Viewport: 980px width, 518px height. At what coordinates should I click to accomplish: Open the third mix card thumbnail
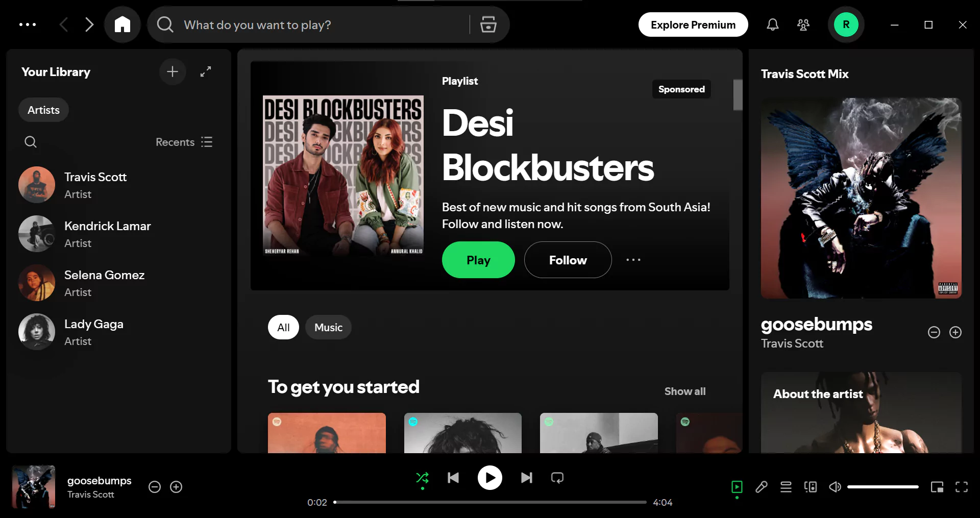coord(599,433)
